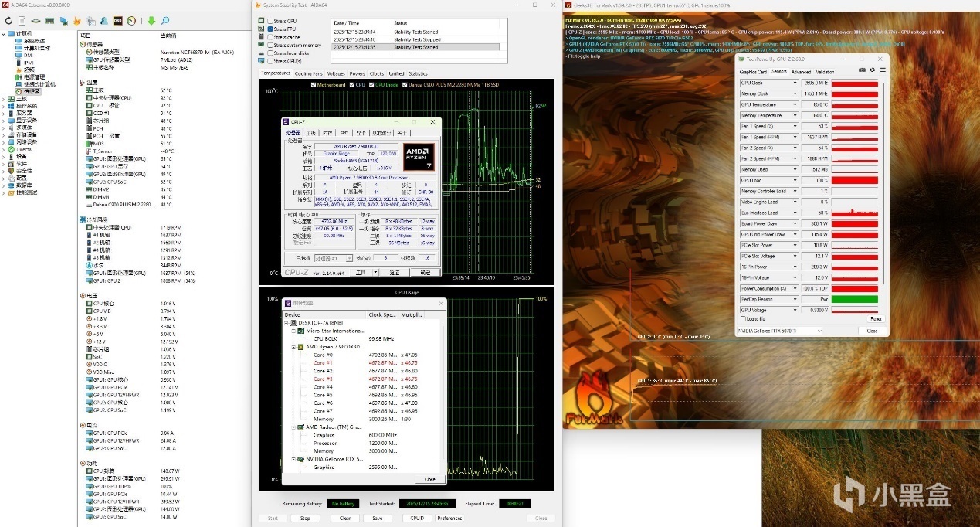The width and height of the screenshot is (980, 527).
Task: Click the Stop button in Stability Test
Action: tap(305, 518)
